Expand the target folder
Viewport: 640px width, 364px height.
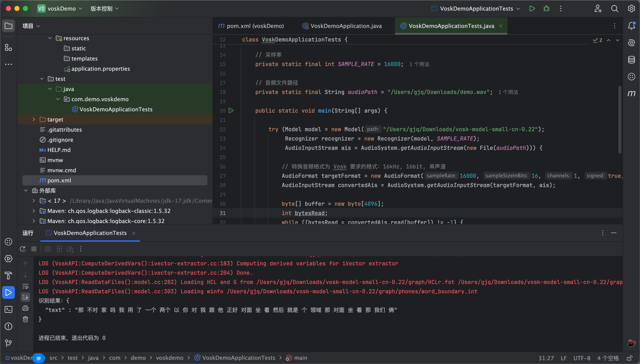pyautogui.click(x=34, y=120)
